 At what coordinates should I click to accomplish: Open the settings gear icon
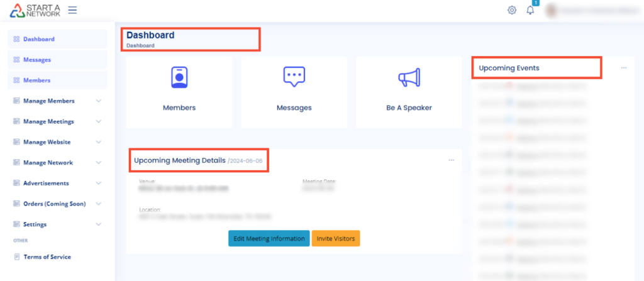pos(512,10)
